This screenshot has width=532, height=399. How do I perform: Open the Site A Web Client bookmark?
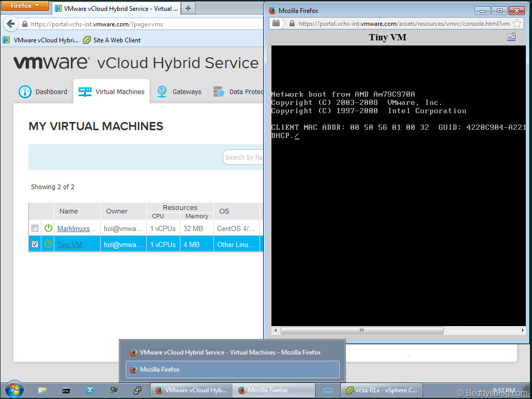click(112, 40)
